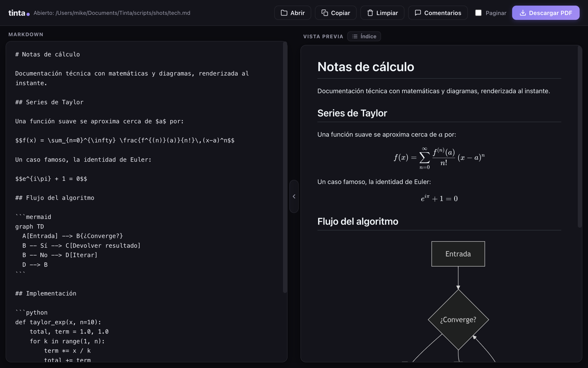The height and width of the screenshot is (368, 588).
Task: Open the Índice table of contents
Action: coord(364,37)
